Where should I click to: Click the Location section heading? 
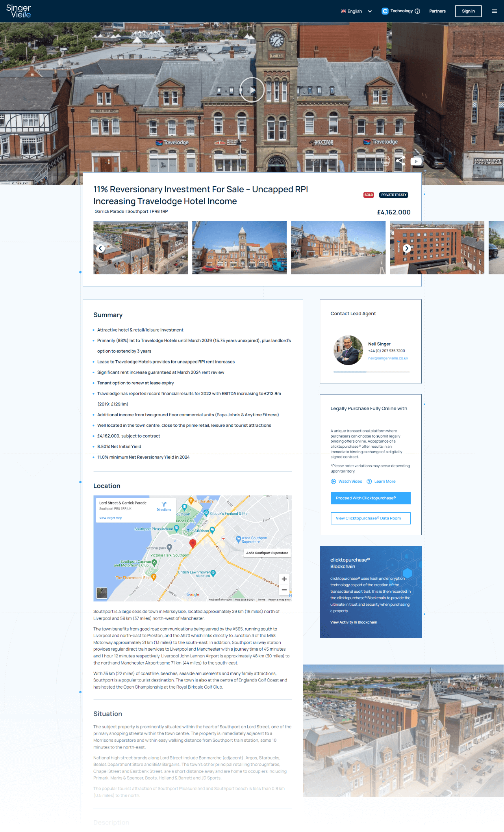(107, 486)
